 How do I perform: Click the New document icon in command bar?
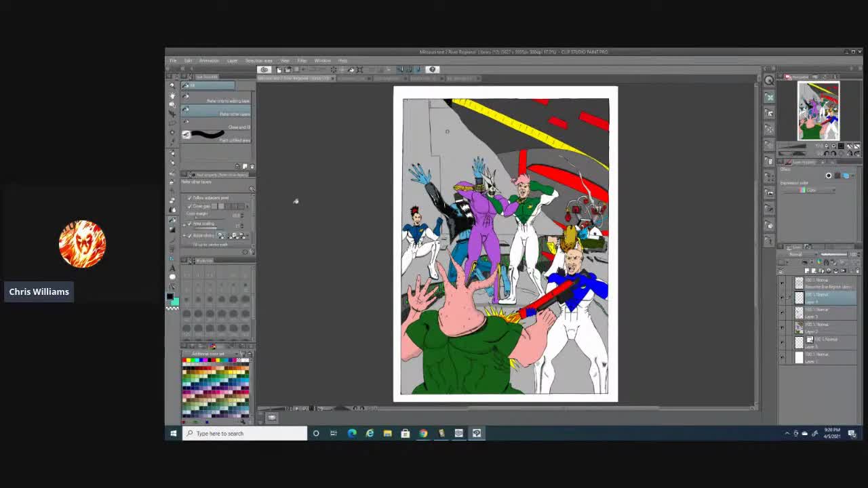pos(279,69)
